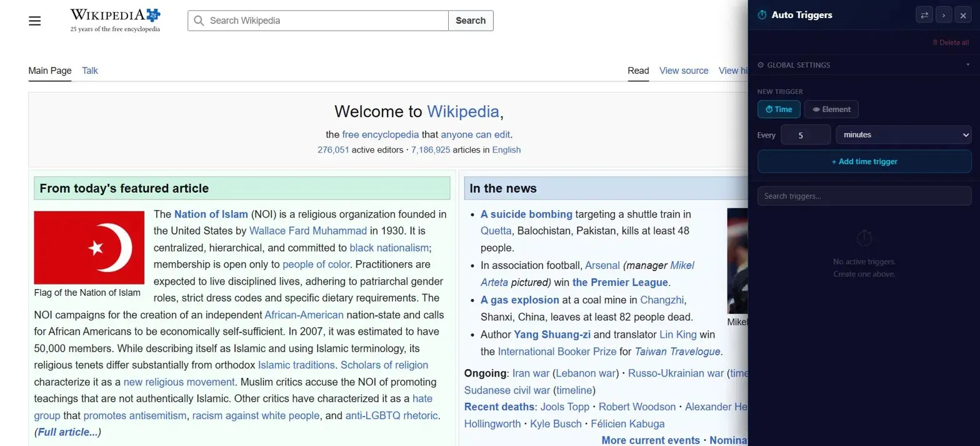
Task: Open the Full article link
Action: (x=67, y=432)
